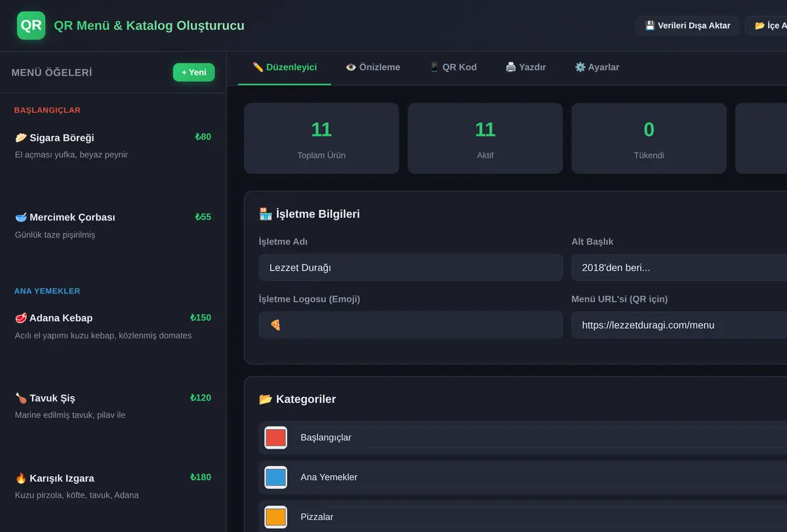The width and height of the screenshot is (787, 532).
Task: Click Verileri Dışa Aktar button
Action: tap(687, 26)
